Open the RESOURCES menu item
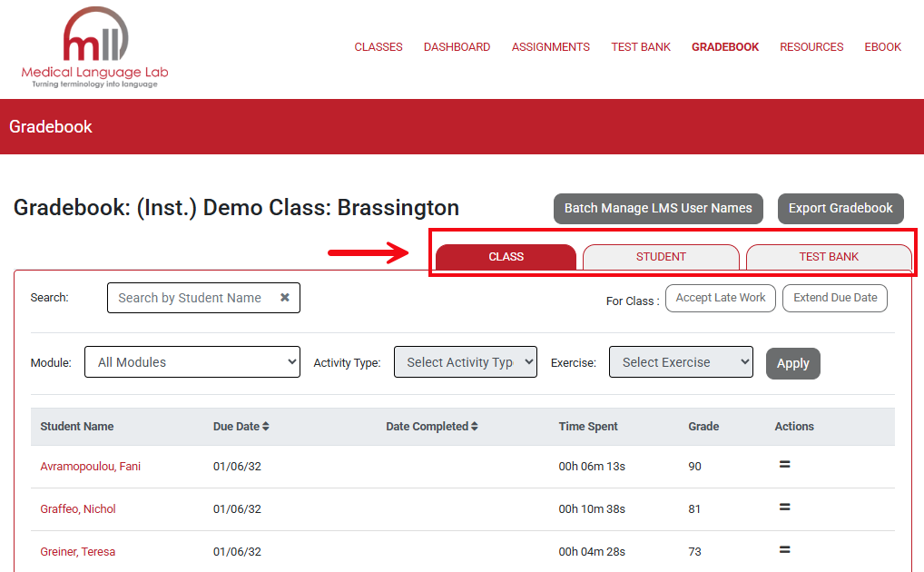924x572 pixels. point(811,46)
